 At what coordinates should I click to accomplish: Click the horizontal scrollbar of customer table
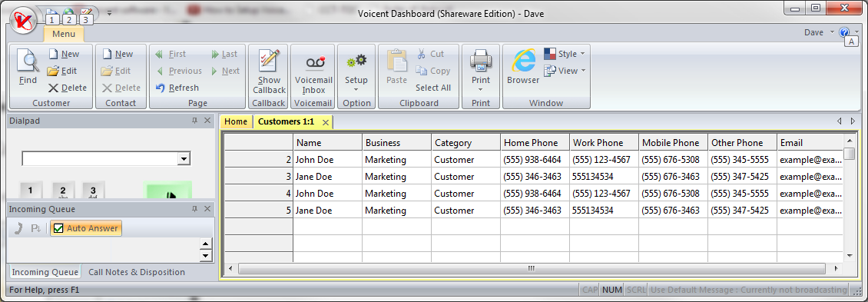pyautogui.click(x=532, y=268)
